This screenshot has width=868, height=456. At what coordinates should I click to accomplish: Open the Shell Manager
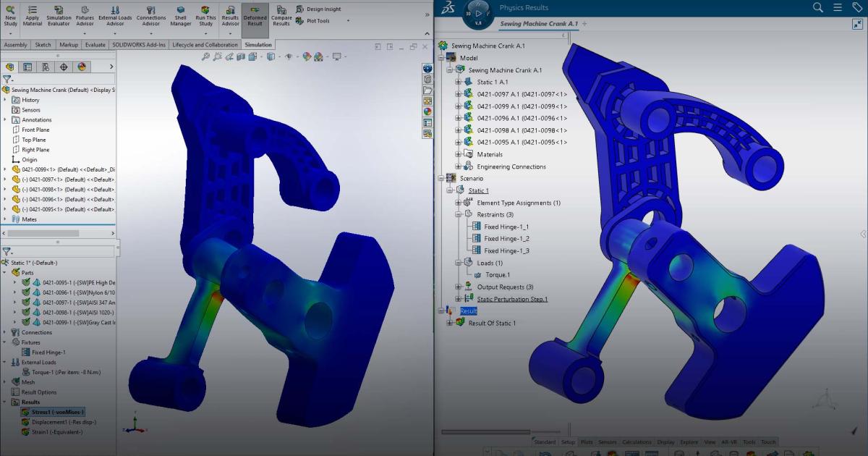tap(180, 14)
